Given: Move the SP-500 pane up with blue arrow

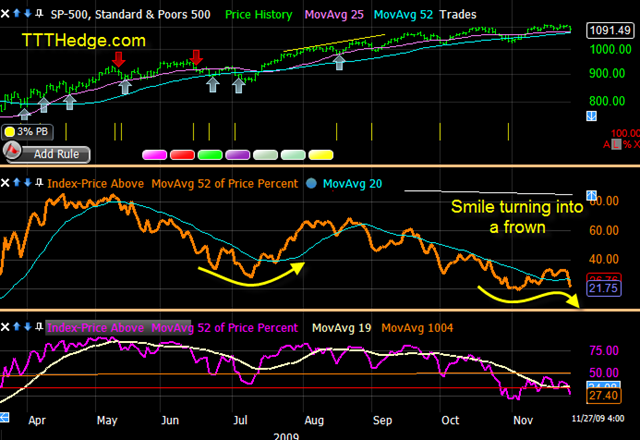Looking at the screenshot, I should tap(17, 13).
